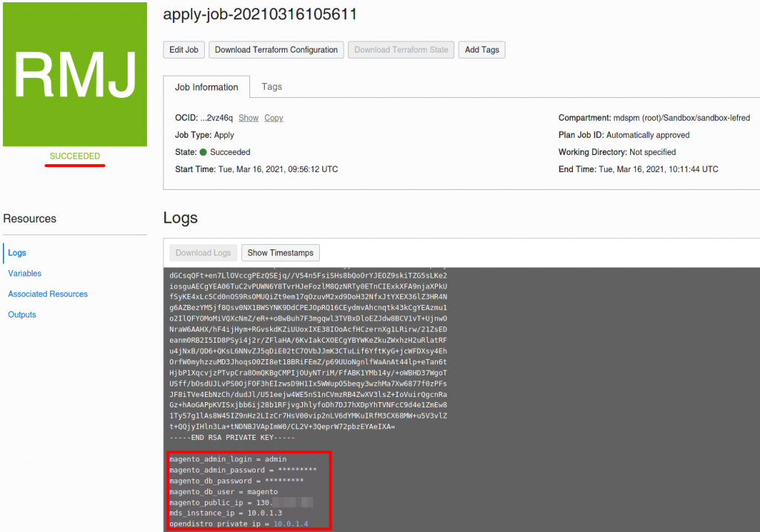Toggle Show Timestamps in logs

(x=281, y=253)
